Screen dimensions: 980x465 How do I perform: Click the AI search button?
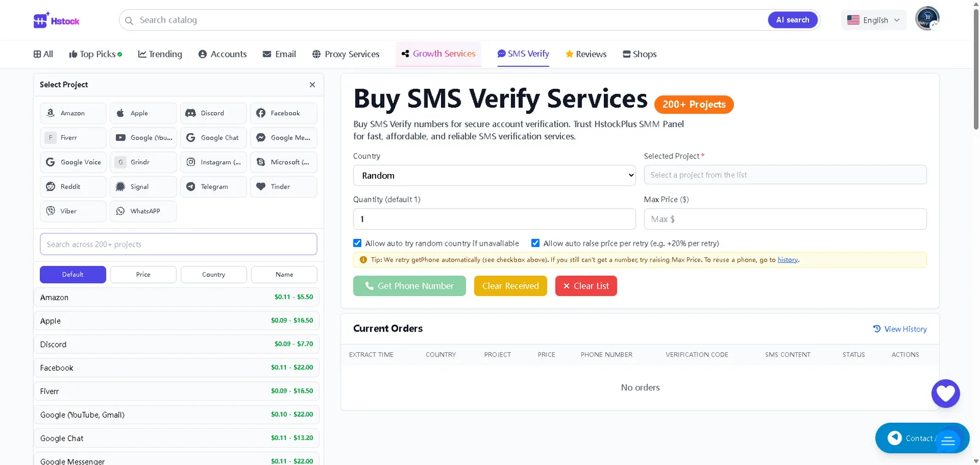click(x=793, y=20)
